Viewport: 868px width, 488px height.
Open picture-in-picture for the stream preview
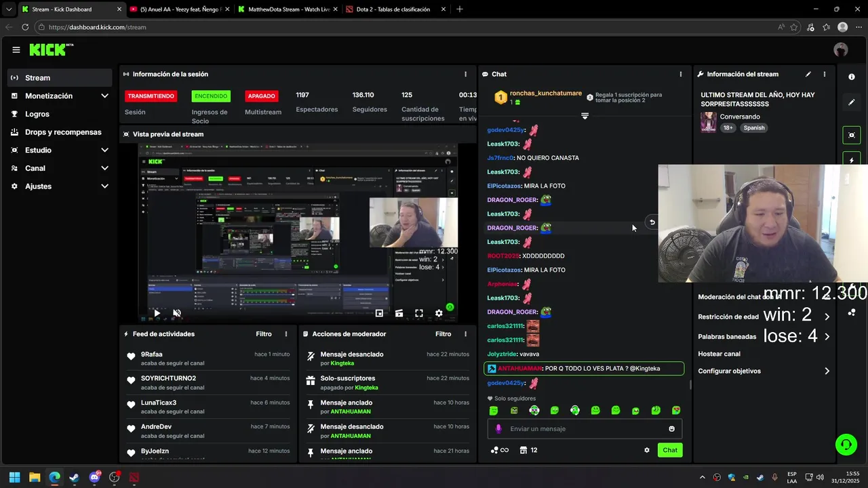[x=379, y=313]
